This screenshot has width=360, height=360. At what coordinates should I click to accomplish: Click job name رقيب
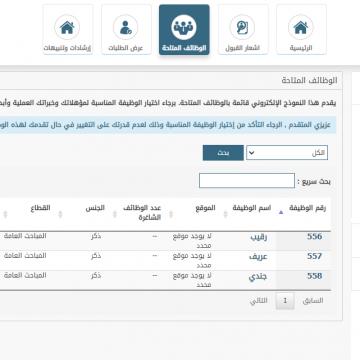click(259, 237)
